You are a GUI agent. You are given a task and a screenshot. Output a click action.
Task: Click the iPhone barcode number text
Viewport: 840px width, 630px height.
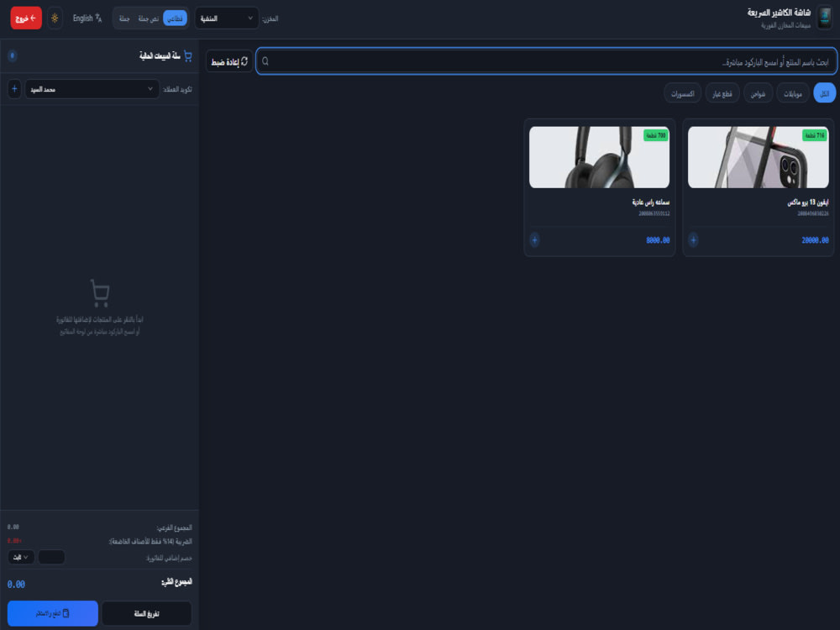point(812,213)
